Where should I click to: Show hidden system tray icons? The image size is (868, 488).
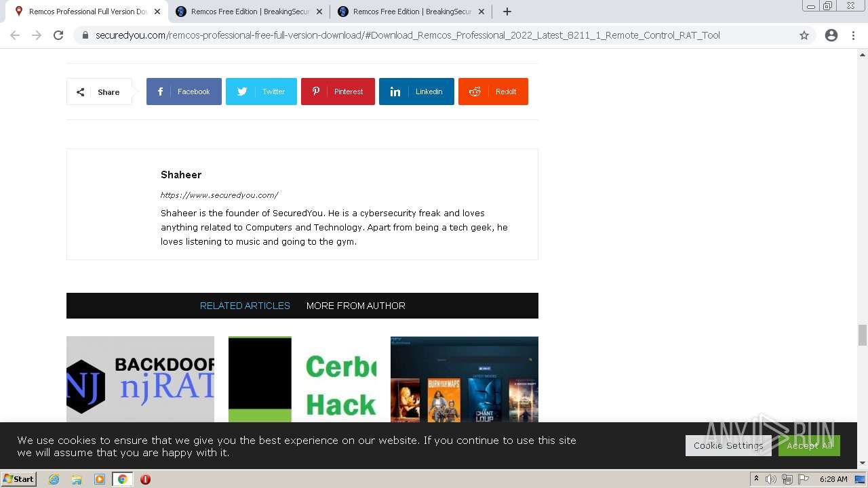tap(756, 479)
